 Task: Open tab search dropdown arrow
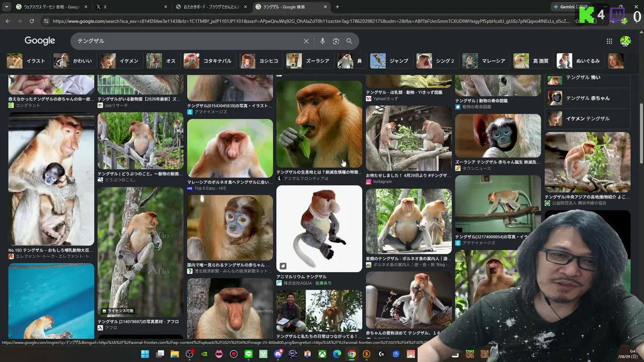click(7, 7)
